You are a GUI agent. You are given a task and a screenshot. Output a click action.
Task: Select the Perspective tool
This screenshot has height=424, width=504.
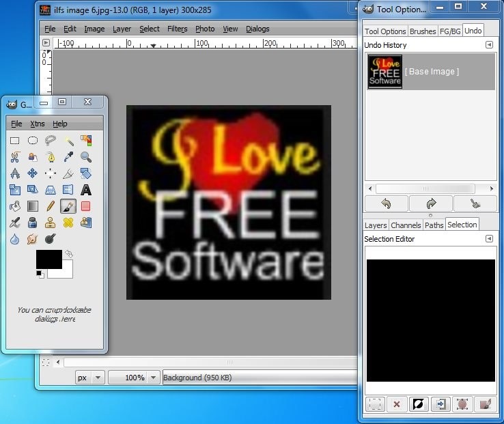(50, 190)
